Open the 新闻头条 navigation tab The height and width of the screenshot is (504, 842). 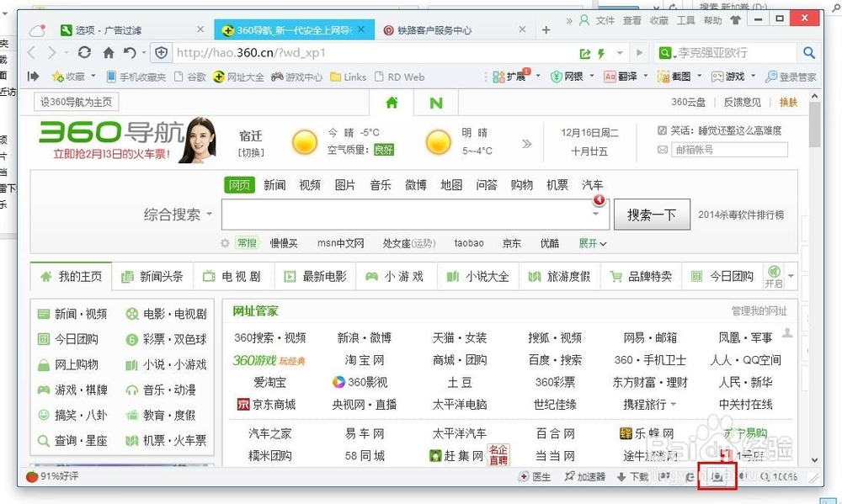tap(152, 277)
